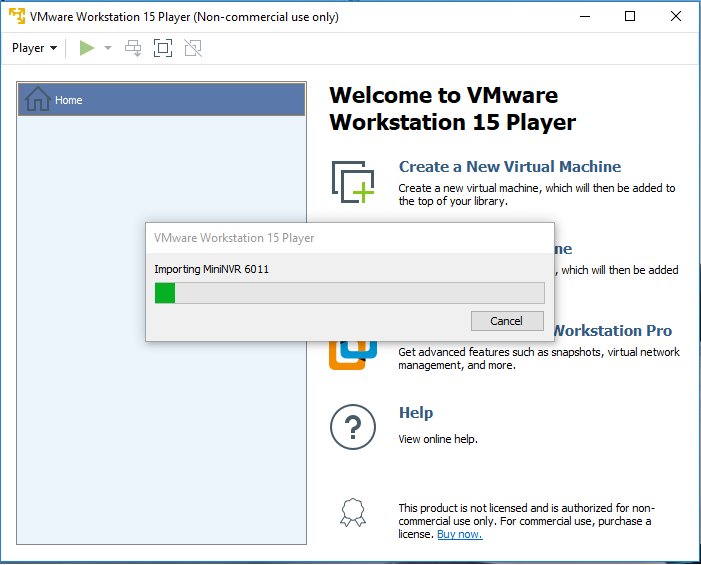This screenshot has width=701, height=565.
Task: Open the Player dropdown menu
Action: pyautogui.click(x=34, y=48)
